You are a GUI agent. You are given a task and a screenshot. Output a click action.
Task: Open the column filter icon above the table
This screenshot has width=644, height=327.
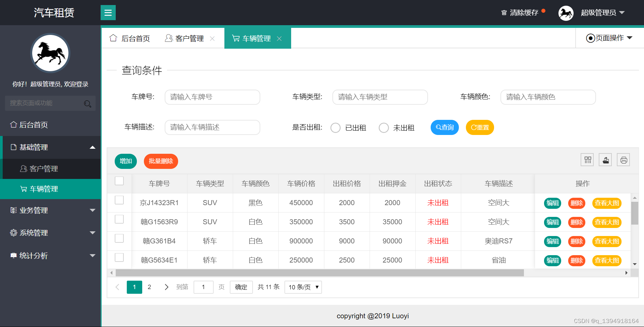[x=587, y=159]
